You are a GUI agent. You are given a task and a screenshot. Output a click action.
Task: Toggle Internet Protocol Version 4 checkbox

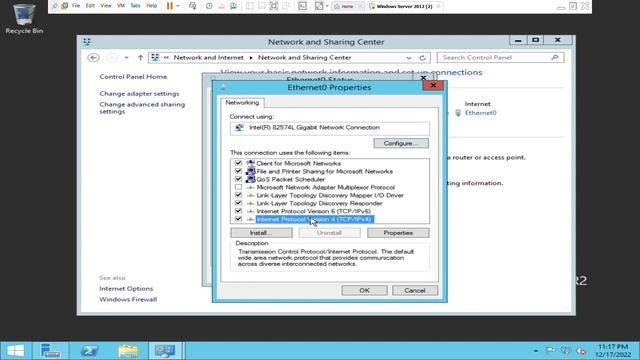238,219
